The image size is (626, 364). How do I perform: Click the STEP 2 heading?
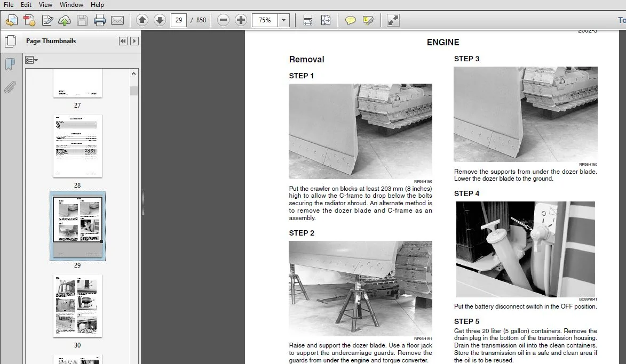point(302,233)
